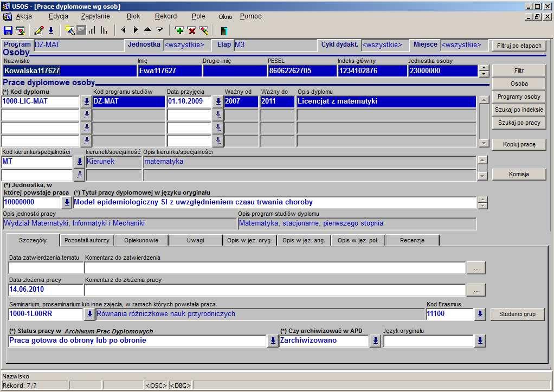Delete record with red X icon
Image resolution: width=554 pixels, height=392 pixels.
point(192,30)
